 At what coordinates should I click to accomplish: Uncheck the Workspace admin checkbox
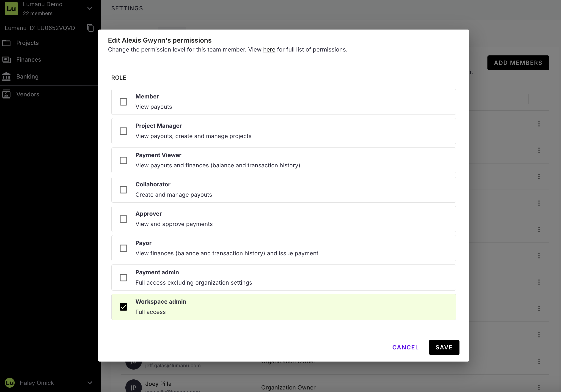(x=123, y=307)
